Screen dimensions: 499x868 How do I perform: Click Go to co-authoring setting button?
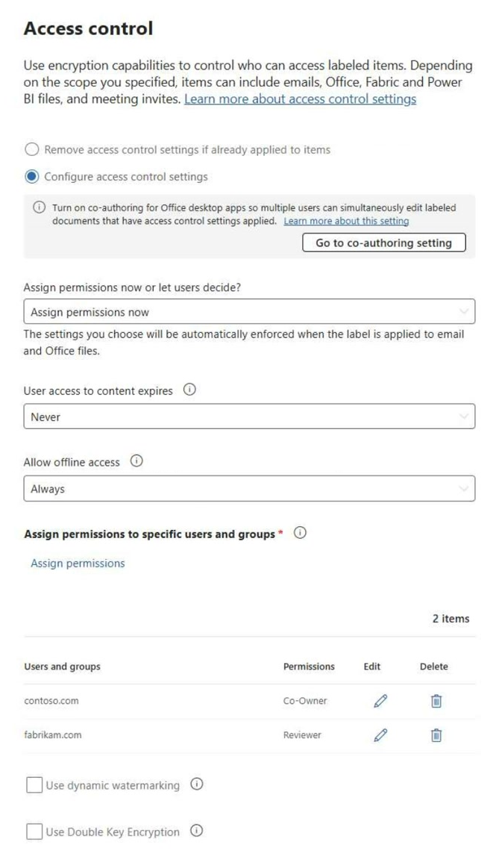click(384, 243)
